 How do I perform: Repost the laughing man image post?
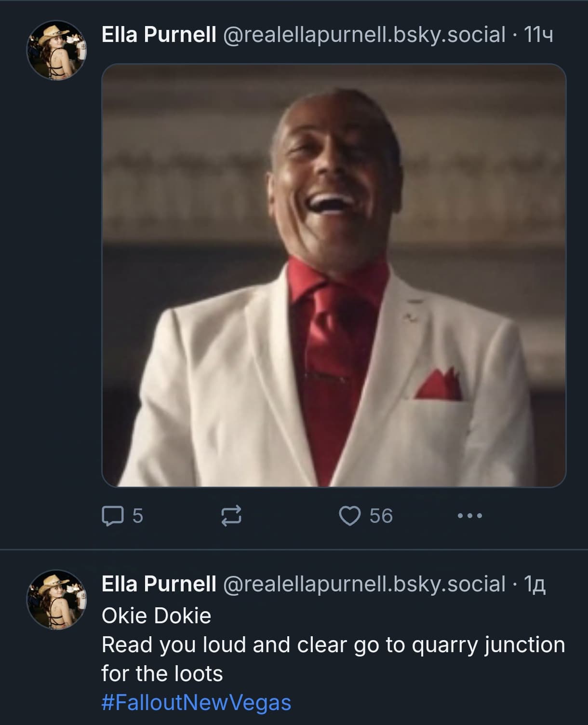pyautogui.click(x=231, y=516)
